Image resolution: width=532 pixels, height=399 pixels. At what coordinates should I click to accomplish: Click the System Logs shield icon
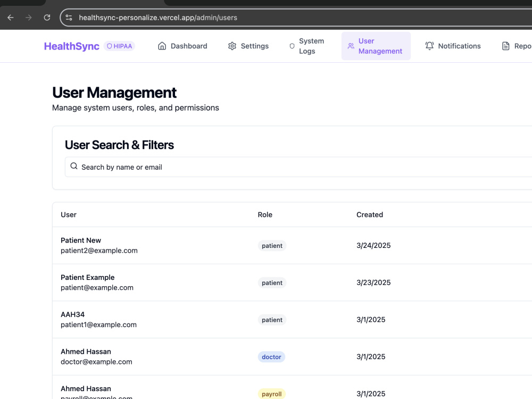tap(292, 46)
